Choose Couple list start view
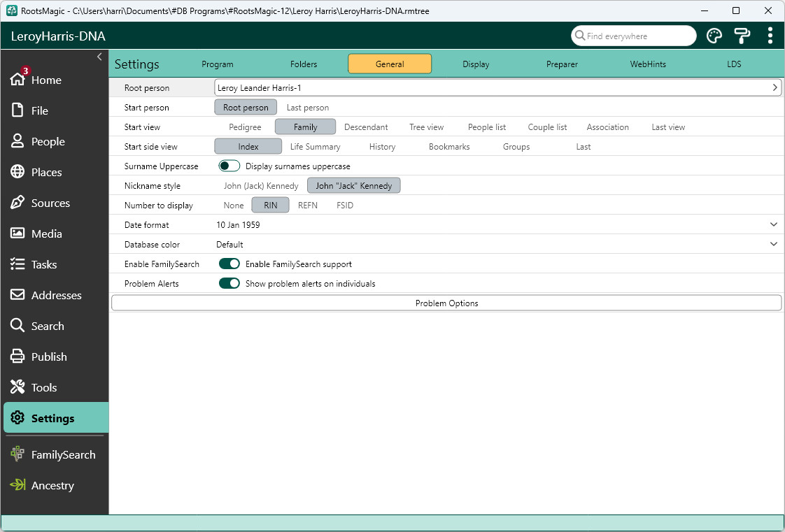 point(547,127)
